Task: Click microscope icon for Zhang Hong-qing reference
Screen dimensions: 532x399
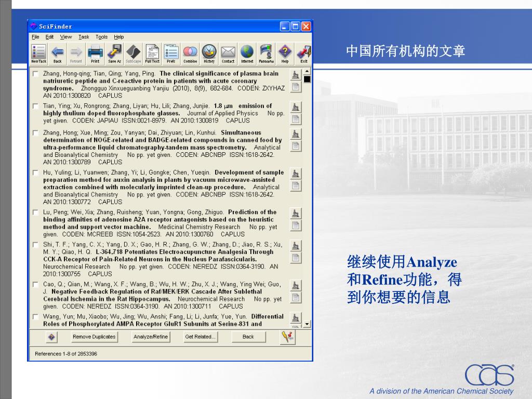Action: coord(296,75)
